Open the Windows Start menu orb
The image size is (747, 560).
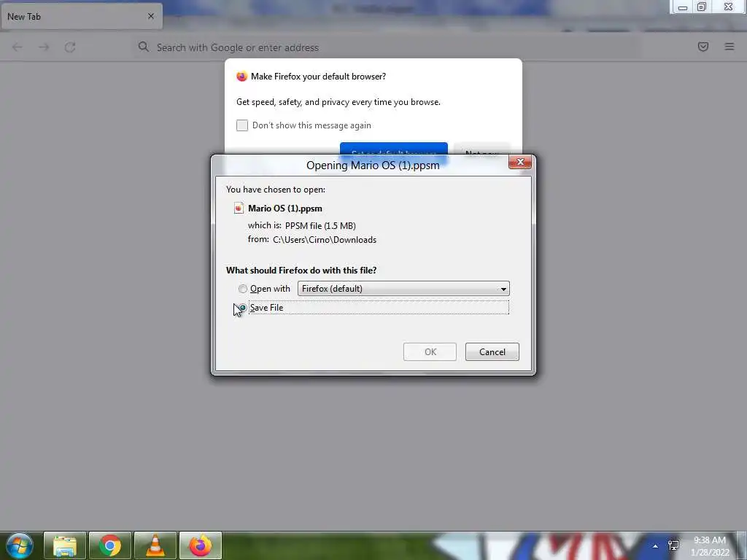(x=20, y=545)
